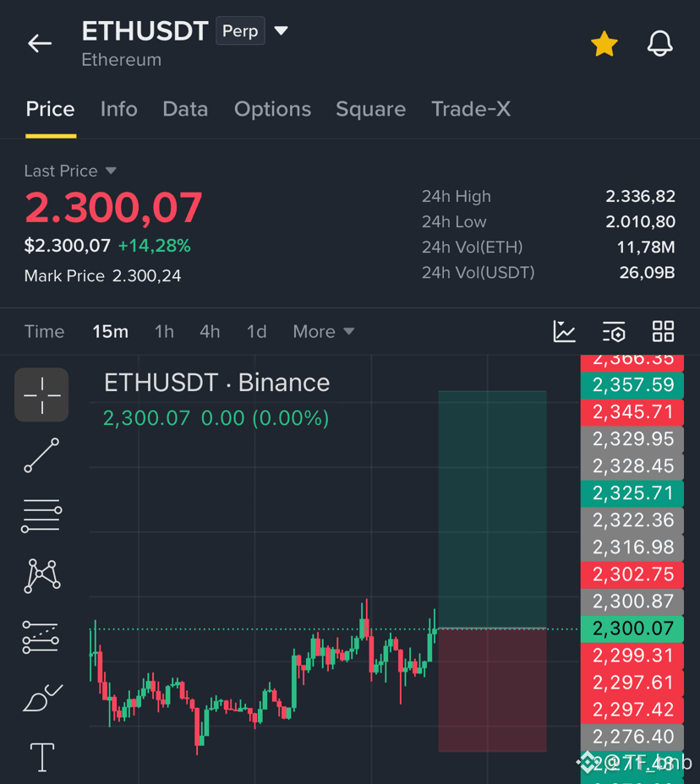Click the 2,300.87 gray price label
The image size is (700, 784).
pyautogui.click(x=632, y=601)
